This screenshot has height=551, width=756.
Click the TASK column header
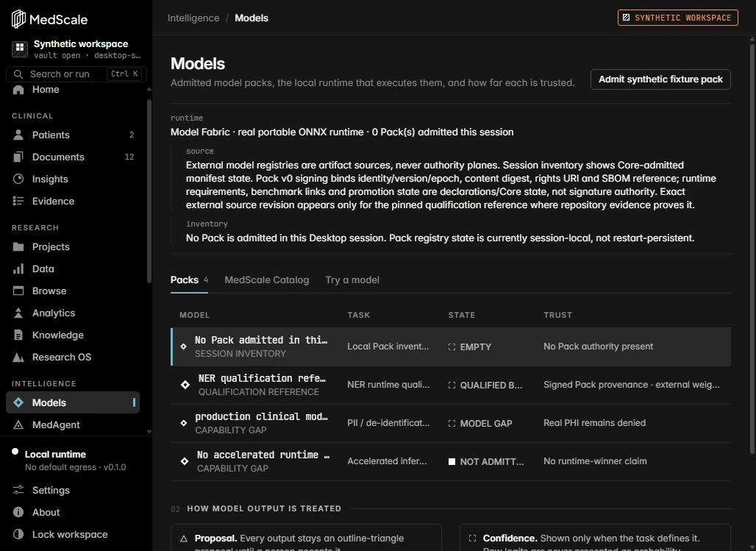(x=358, y=315)
